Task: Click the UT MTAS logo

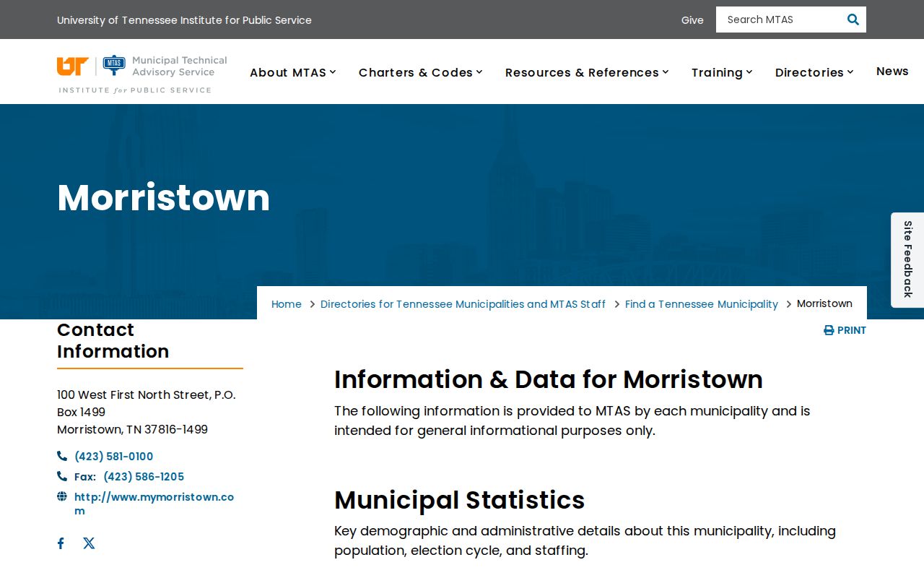Action: click(142, 74)
